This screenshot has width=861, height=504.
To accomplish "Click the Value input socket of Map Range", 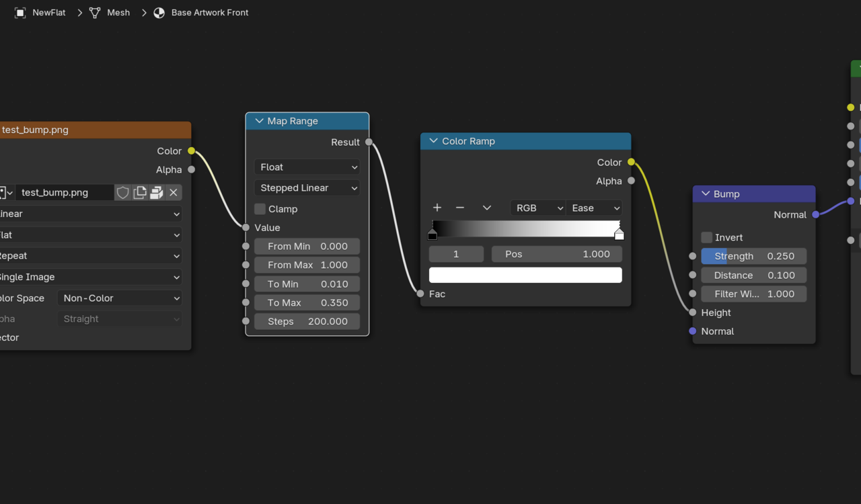I will (246, 228).
